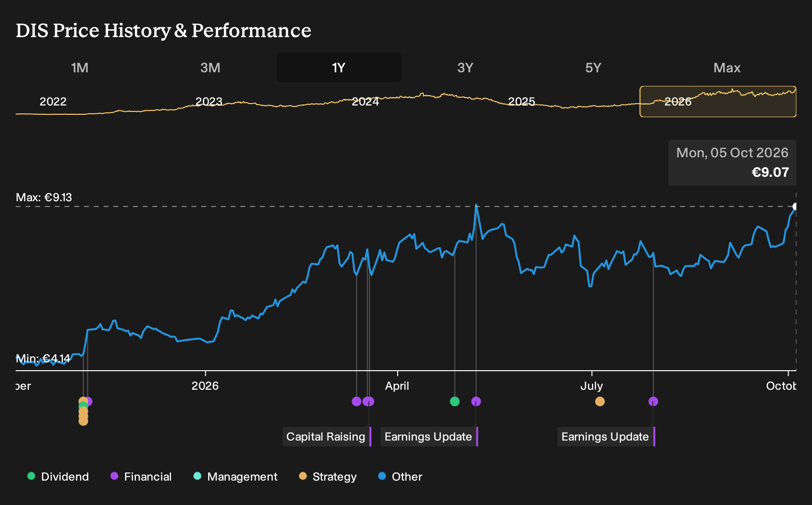Click the 2022 year label in overview chart

click(x=53, y=102)
